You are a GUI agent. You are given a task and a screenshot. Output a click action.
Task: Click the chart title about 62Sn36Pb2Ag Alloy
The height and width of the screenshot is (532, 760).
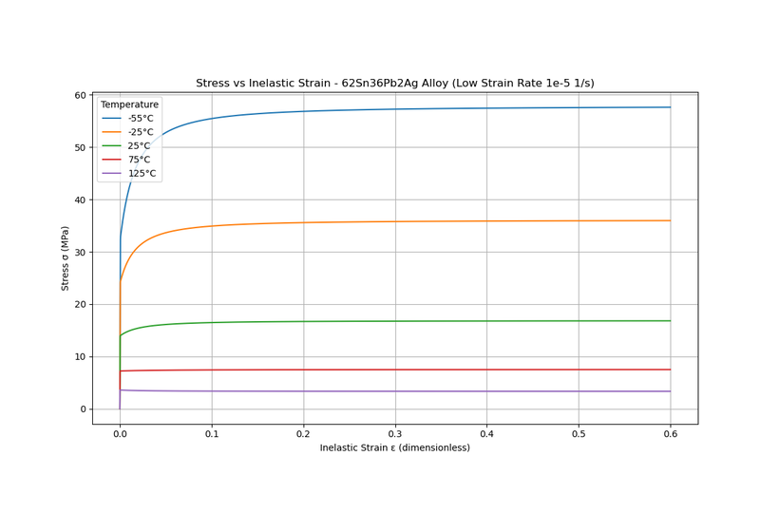click(x=394, y=83)
